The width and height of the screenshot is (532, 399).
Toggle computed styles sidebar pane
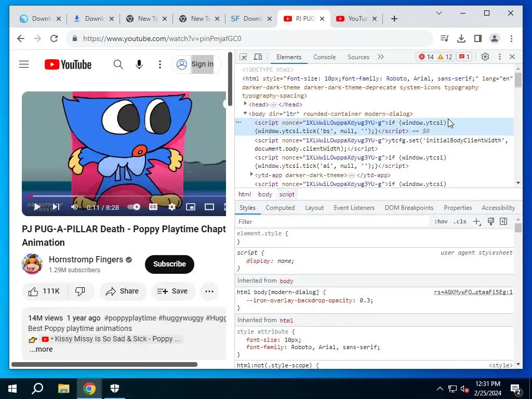(x=503, y=221)
